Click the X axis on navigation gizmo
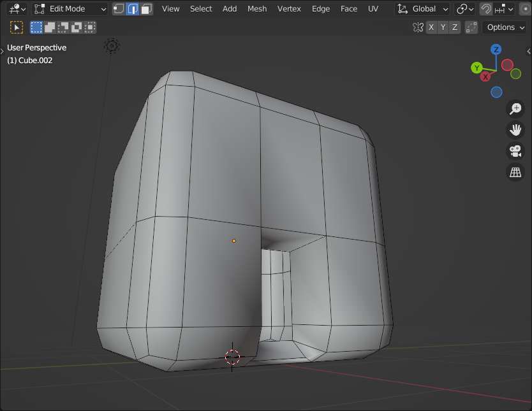Screen dimensions: 532x411 (x=485, y=76)
